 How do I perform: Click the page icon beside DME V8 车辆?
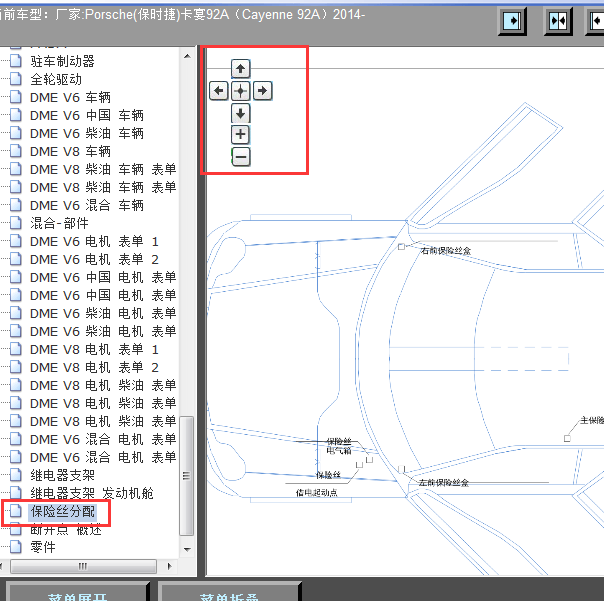16,151
